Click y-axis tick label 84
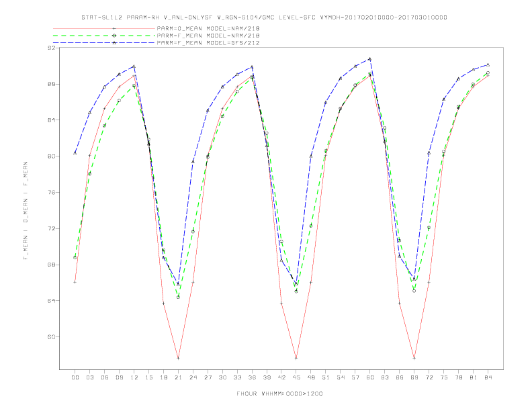Viewport: 532px width, 411px height. click(x=52, y=120)
